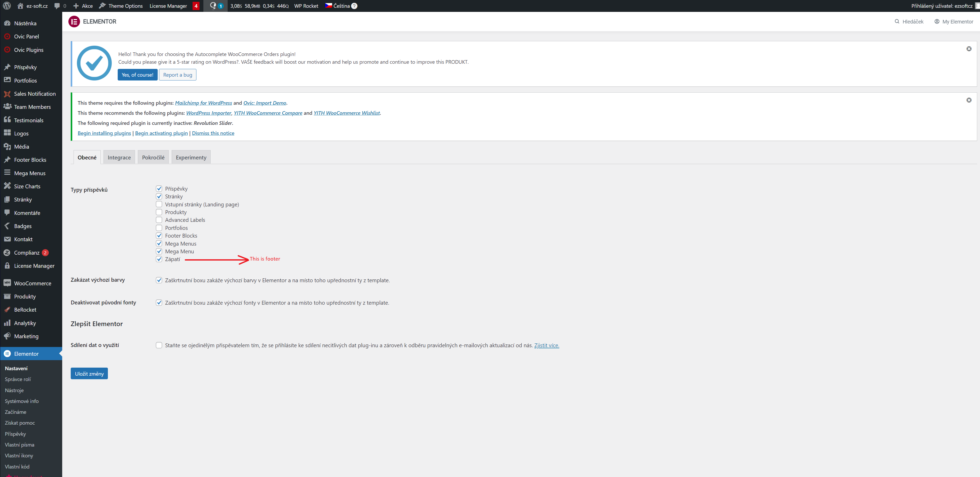
Task: Open Komentáře sidebar icon
Action: pyautogui.click(x=7, y=213)
